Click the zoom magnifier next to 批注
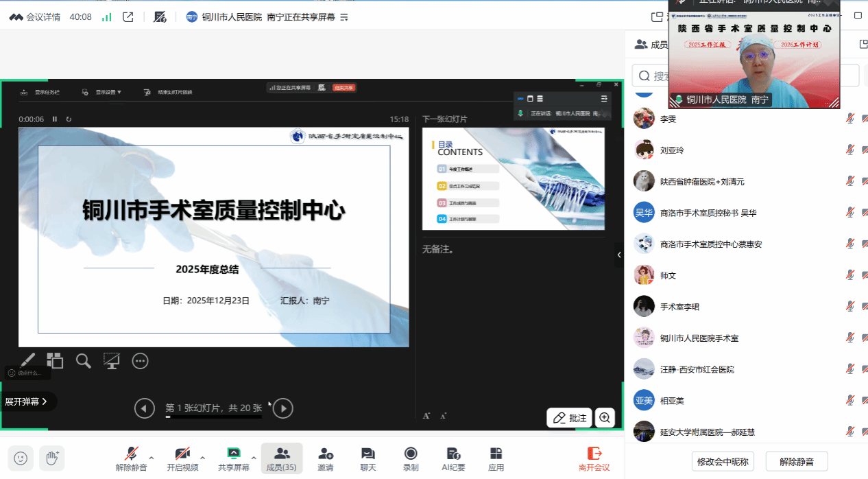This screenshot has width=868, height=479. click(x=605, y=417)
